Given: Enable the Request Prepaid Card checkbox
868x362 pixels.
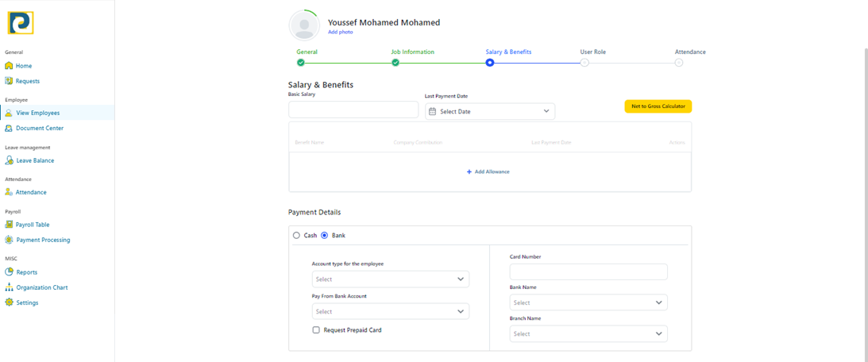Looking at the screenshot, I should (x=316, y=330).
